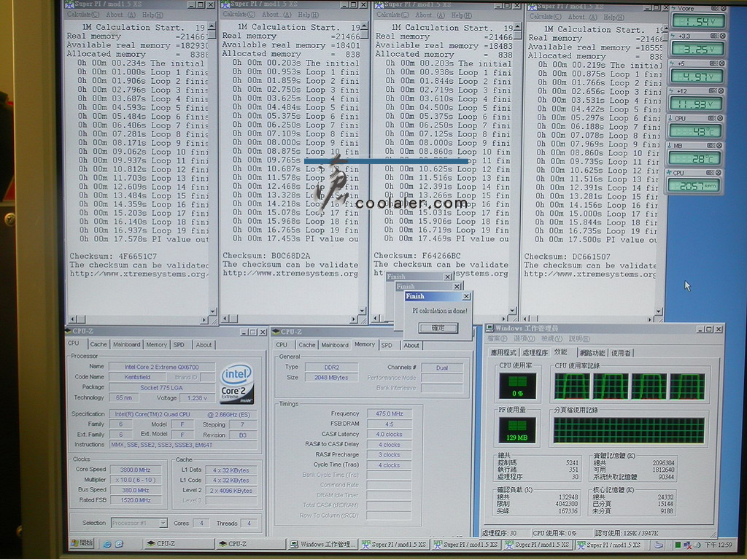Open the SPD tab in left CPU-Z window
Viewport: 747px width, 560px height.
(x=179, y=344)
